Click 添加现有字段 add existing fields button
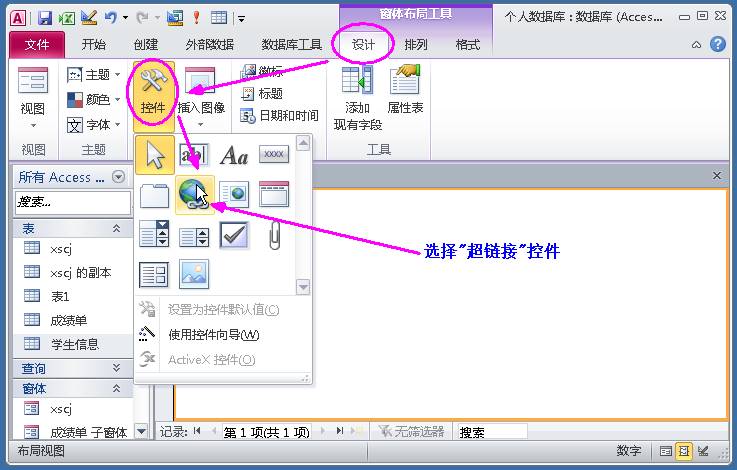737x470 pixels. point(358,98)
